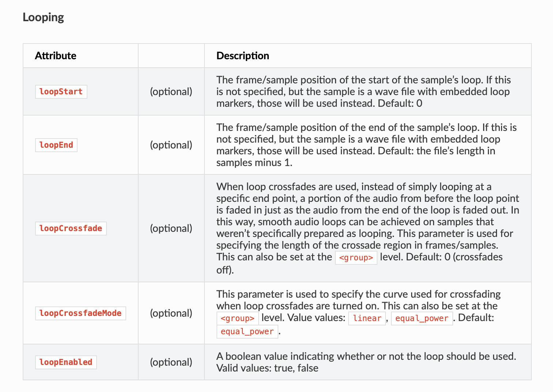Click the Description column header
The image size is (553, 392).
(x=242, y=56)
